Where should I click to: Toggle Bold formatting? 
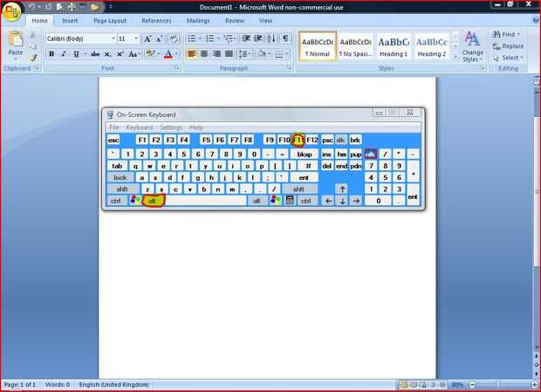click(51, 54)
